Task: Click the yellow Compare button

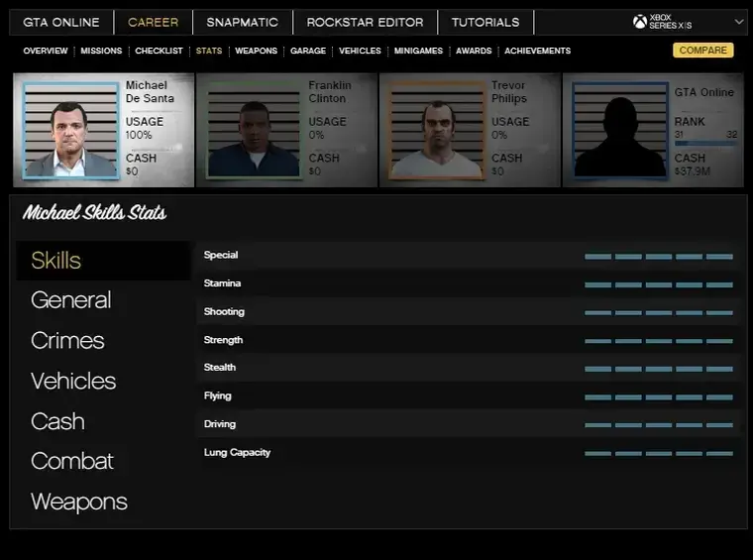Action: coord(703,50)
